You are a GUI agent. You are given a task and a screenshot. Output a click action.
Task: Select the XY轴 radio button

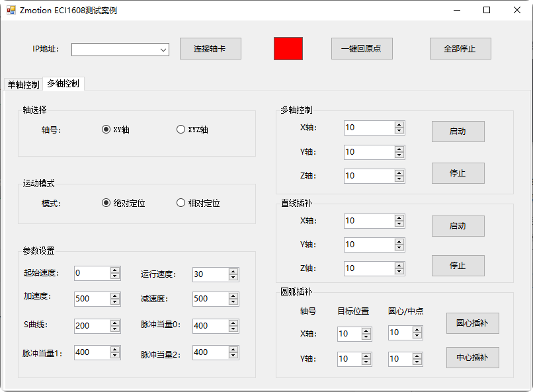(115, 130)
